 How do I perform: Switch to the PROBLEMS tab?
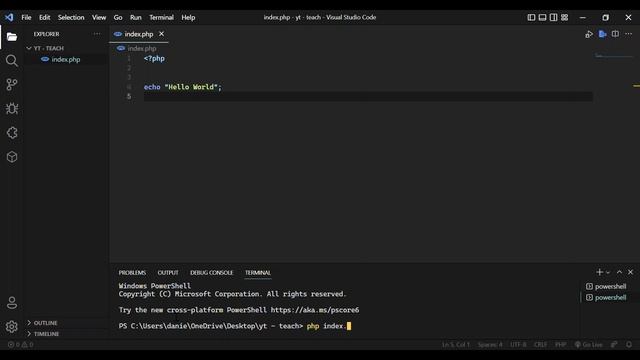pyautogui.click(x=132, y=272)
